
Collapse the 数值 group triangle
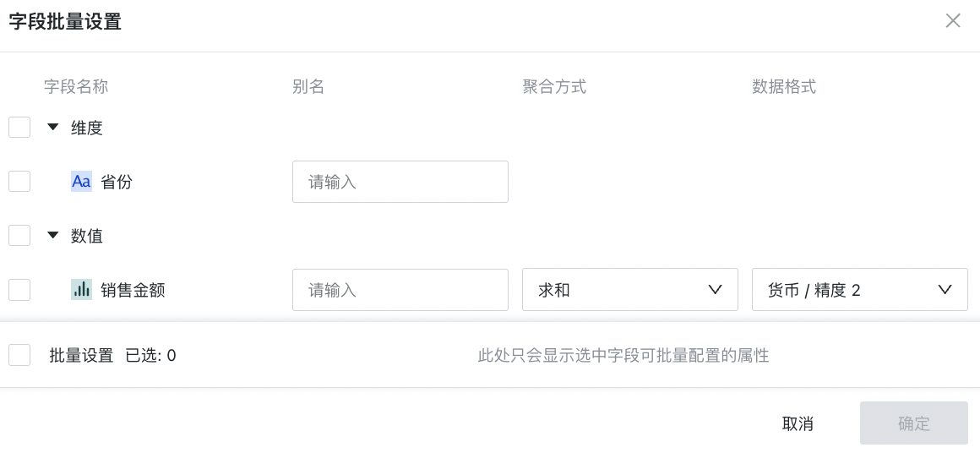click(53, 236)
